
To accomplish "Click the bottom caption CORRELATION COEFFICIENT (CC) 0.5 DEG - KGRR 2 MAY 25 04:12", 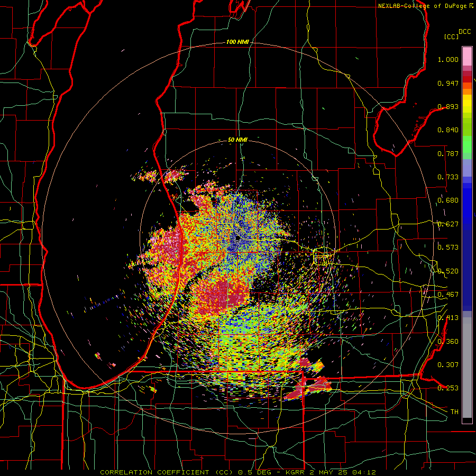I will (x=238, y=472).
